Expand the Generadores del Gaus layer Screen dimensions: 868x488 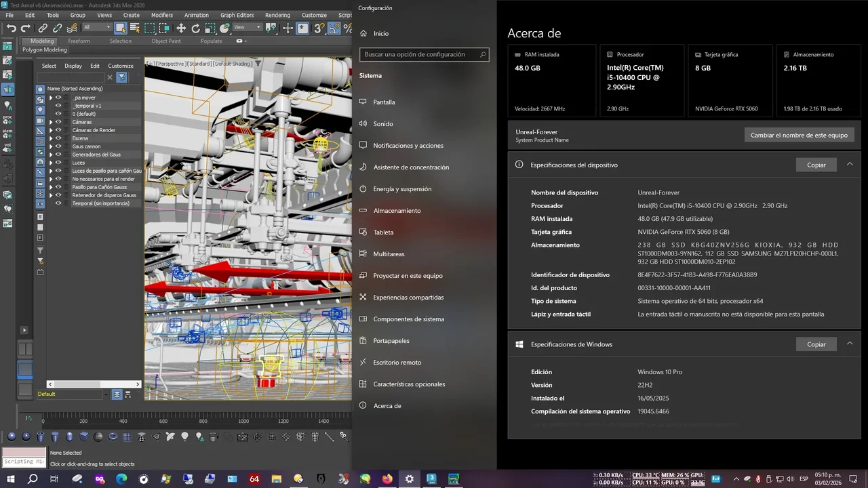(x=50, y=155)
